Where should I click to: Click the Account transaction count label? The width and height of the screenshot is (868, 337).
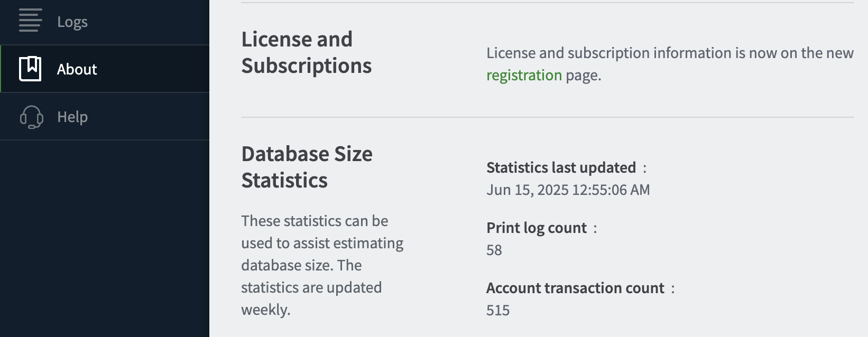click(x=575, y=288)
